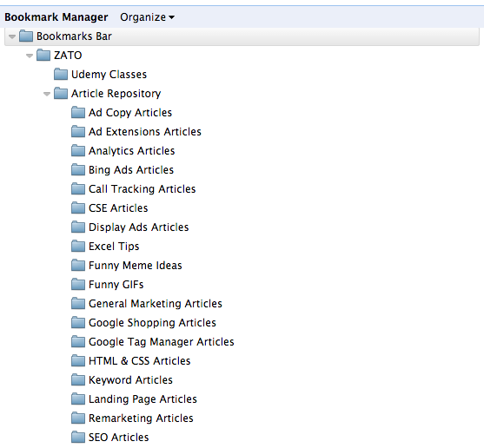This screenshot has width=484, height=448.
Task: Click the SEO Articles folder icon
Action: point(78,438)
